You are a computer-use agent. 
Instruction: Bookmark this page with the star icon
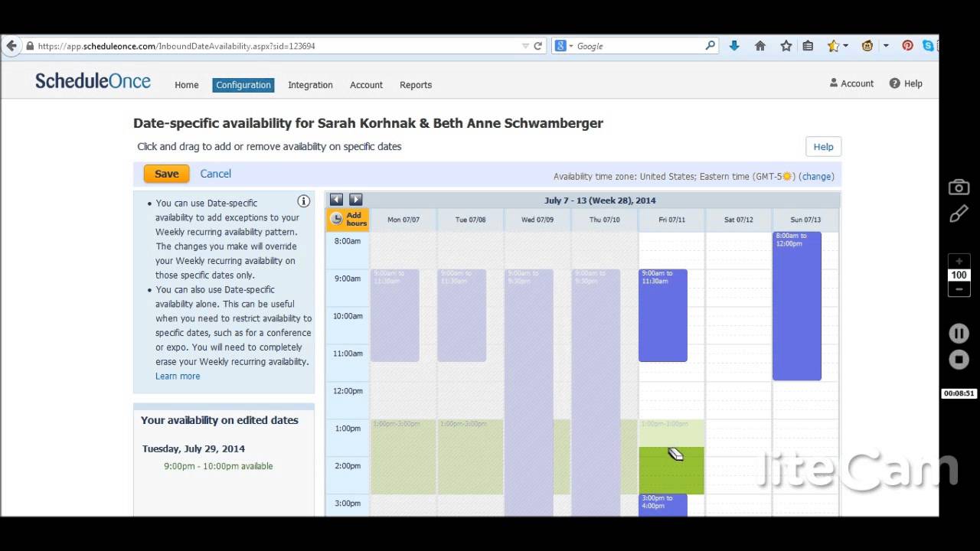point(786,46)
